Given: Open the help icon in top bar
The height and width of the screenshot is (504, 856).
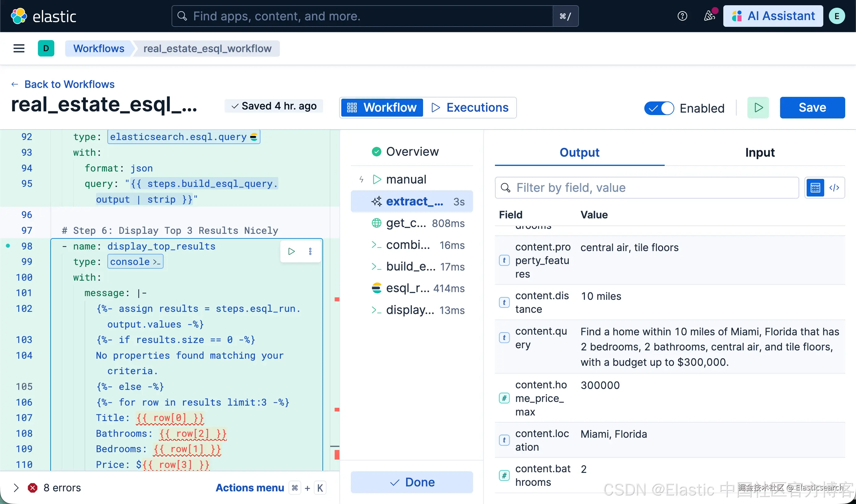Looking at the screenshot, I should (682, 16).
